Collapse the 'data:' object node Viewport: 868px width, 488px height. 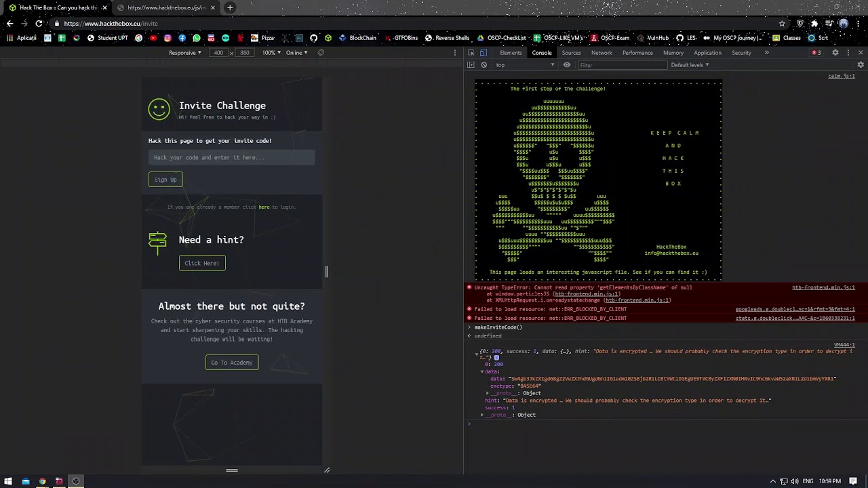(482, 371)
